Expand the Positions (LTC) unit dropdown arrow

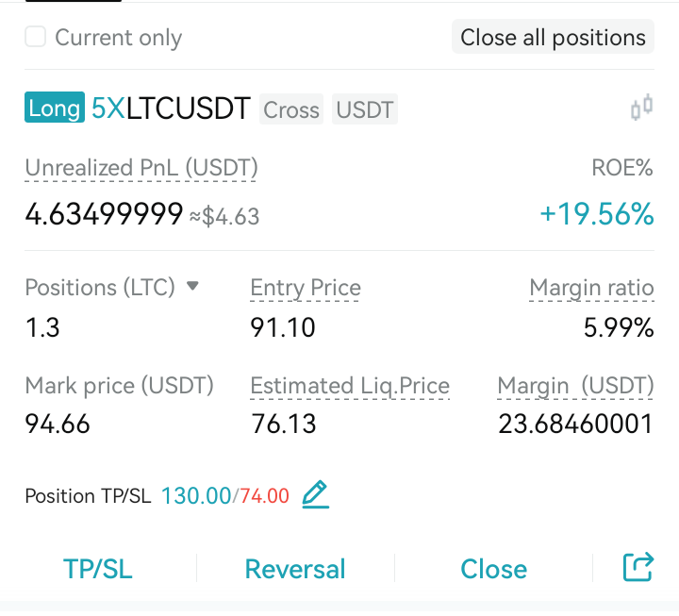tap(192, 286)
